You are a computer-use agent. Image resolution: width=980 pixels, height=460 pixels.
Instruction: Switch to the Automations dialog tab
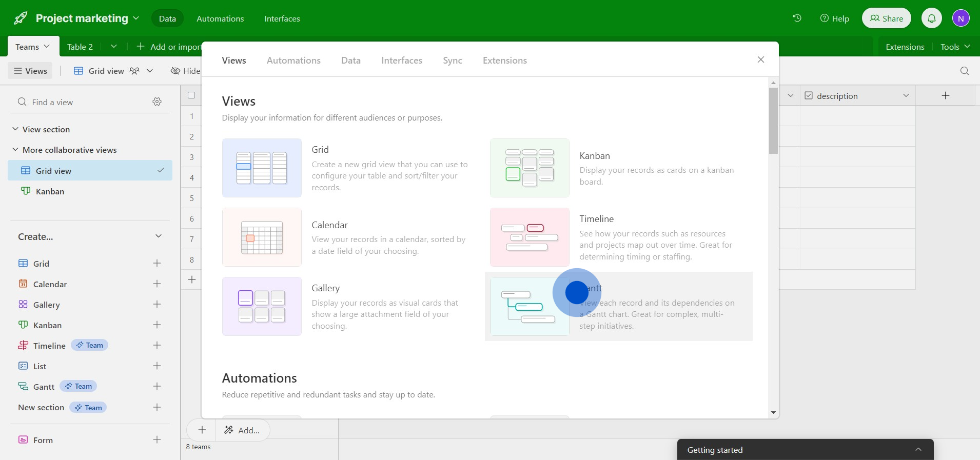(293, 60)
